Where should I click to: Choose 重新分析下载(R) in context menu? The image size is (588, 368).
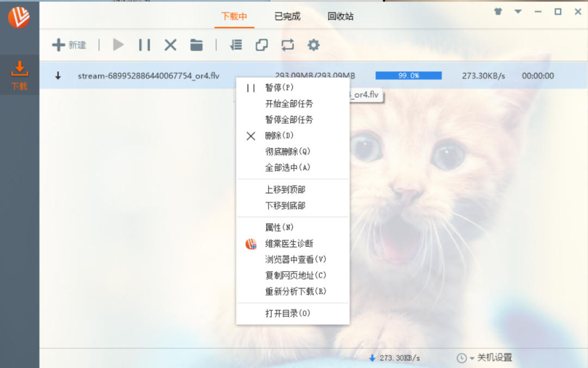pyautogui.click(x=293, y=291)
